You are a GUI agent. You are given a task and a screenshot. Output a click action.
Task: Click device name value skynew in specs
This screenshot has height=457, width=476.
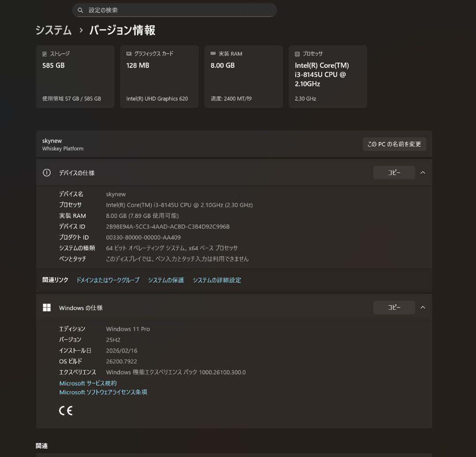click(115, 194)
